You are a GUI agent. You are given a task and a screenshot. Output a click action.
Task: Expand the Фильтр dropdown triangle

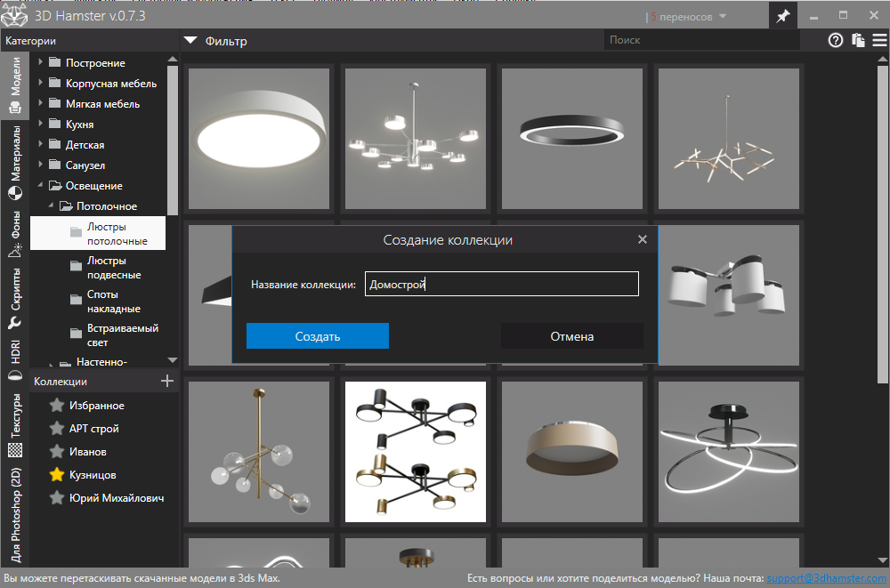click(x=190, y=41)
